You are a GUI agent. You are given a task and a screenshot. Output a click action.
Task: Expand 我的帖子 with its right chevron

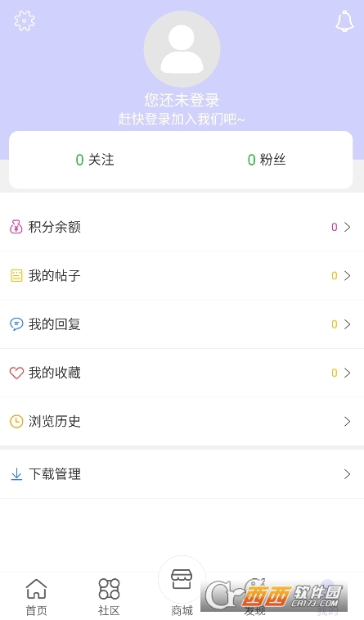click(347, 275)
